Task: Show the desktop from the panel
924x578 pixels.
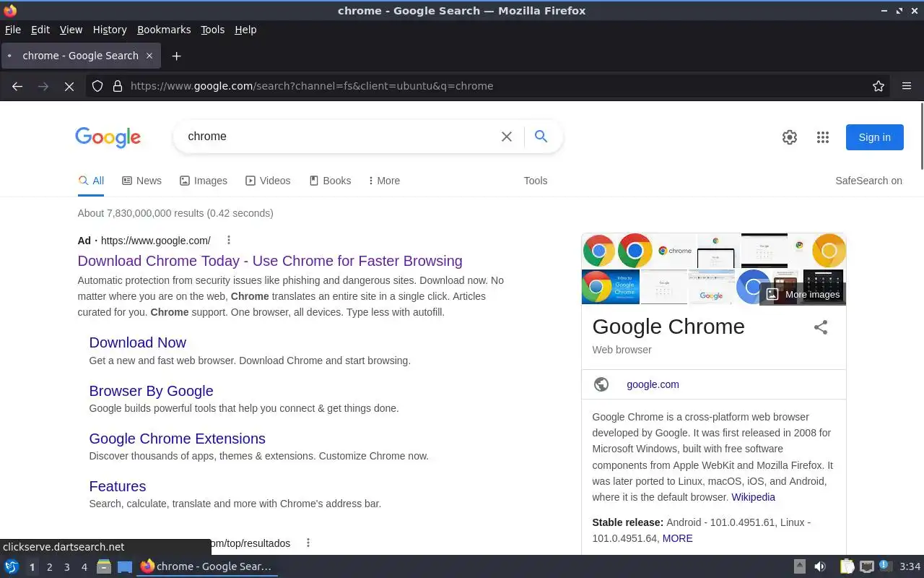Action: click(125, 566)
